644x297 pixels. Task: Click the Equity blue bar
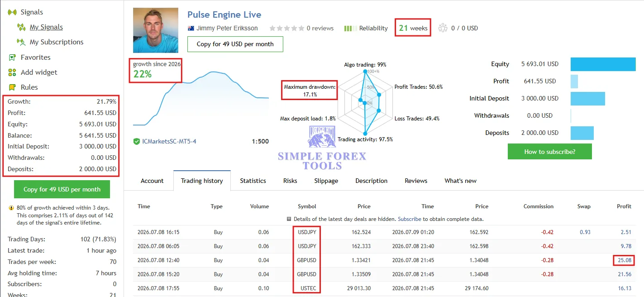[x=603, y=64]
